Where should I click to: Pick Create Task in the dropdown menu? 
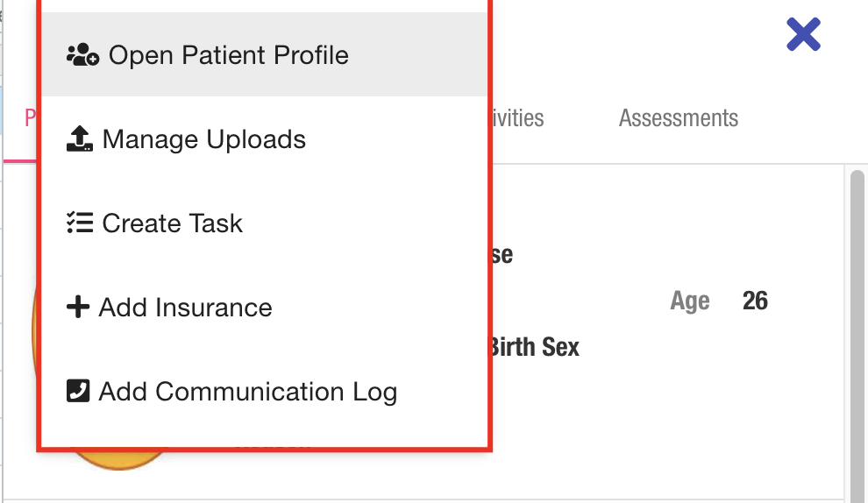172,223
